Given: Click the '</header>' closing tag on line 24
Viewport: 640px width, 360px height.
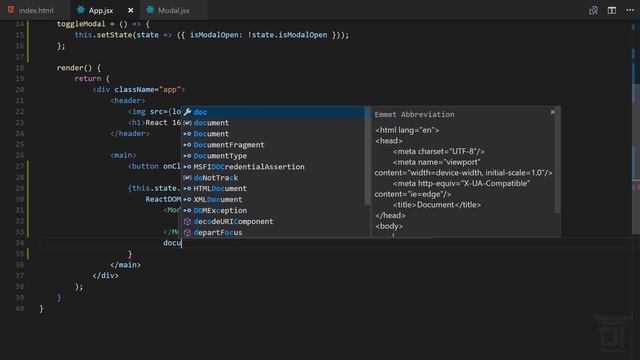Looking at the screenshot, I should (130, 133).
